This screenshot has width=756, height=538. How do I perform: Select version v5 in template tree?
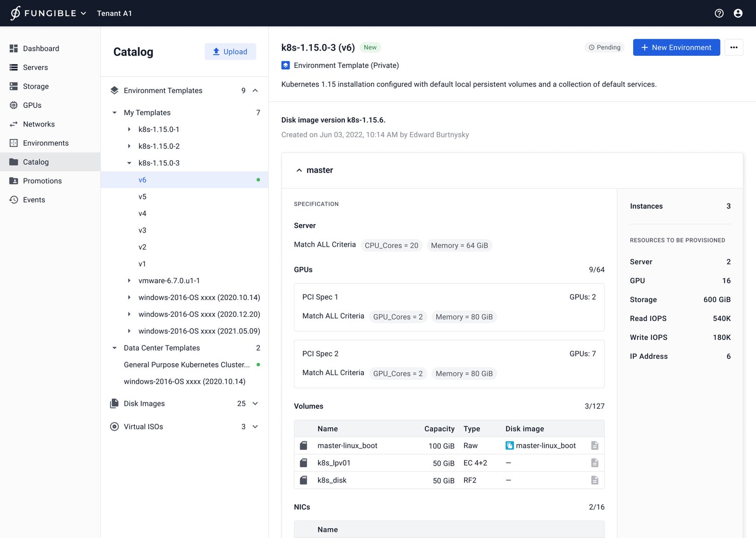click(142, 197)
